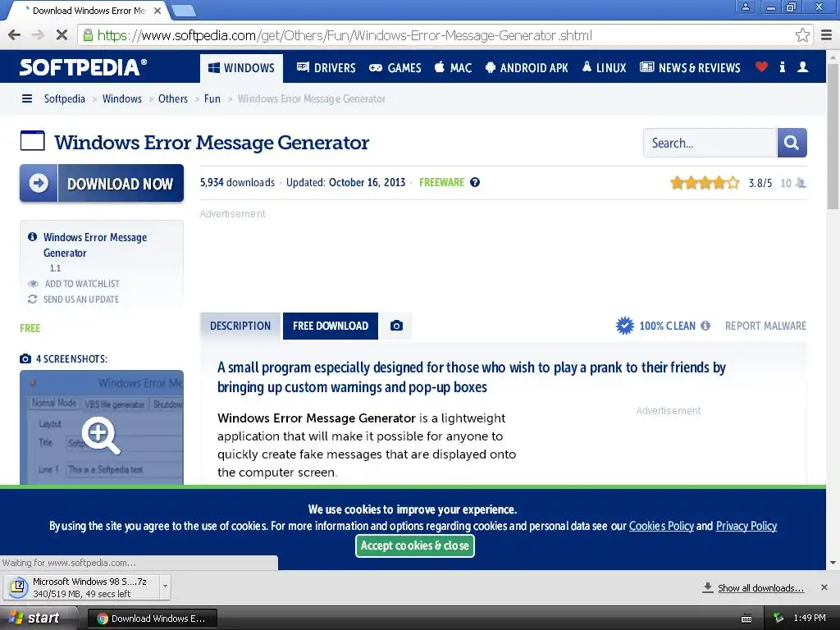Switch to the Description tab
840x630 pixels.
click(240, 326)
